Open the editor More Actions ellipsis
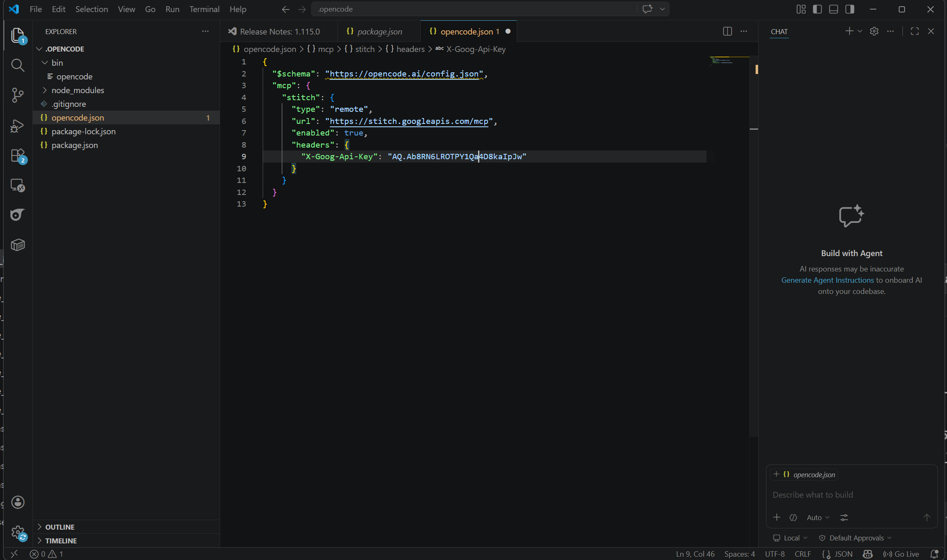This screenshot has width=947, height=560. (744, 32)
